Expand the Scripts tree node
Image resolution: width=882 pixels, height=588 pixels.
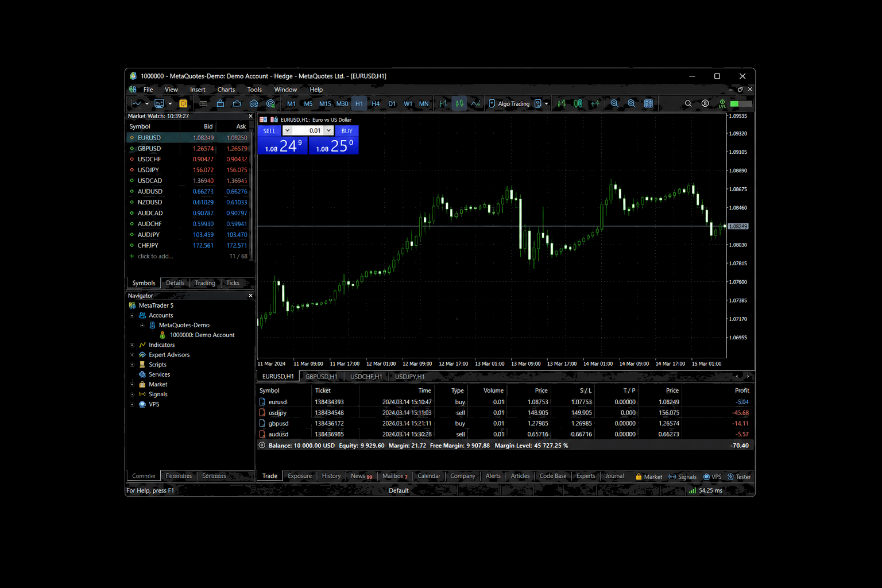(x=132, y=365)
